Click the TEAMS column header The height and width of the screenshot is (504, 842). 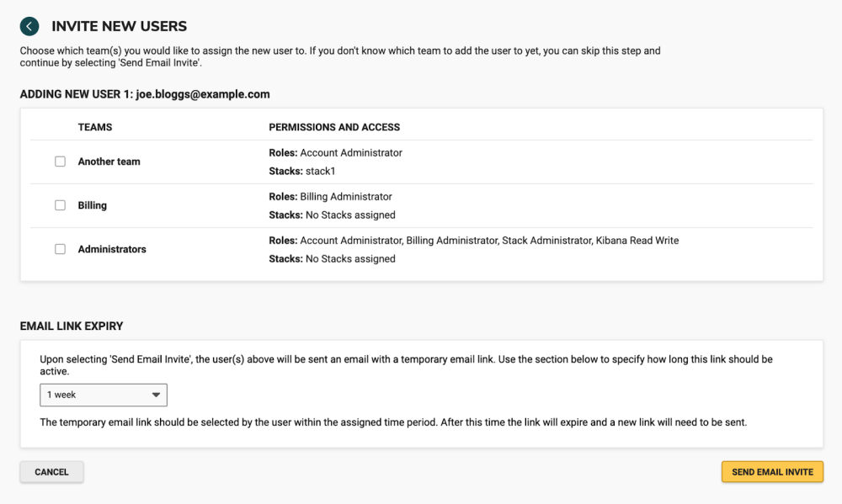pyautogui.click(x=94, y=127)
